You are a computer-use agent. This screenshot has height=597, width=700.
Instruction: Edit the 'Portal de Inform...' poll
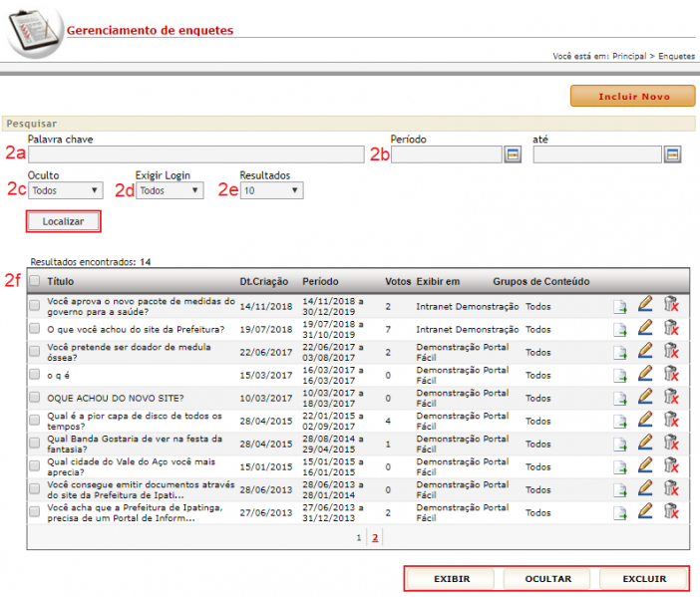click(645, 510)
